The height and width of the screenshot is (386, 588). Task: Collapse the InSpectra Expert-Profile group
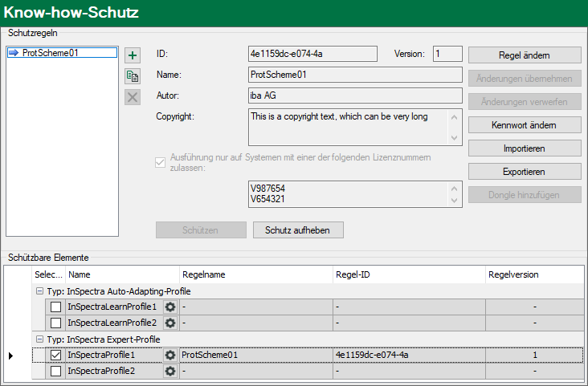click(x=39, y=339)
